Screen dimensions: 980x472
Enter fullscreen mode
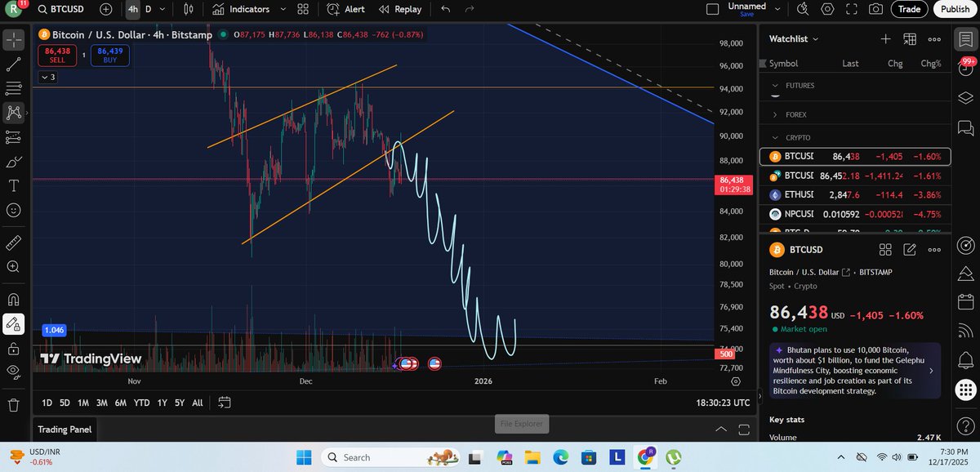852,9
